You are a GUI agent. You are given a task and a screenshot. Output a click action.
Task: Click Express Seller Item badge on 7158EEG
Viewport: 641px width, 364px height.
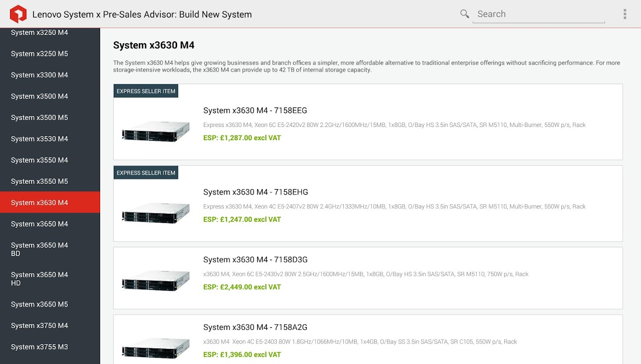146,91
